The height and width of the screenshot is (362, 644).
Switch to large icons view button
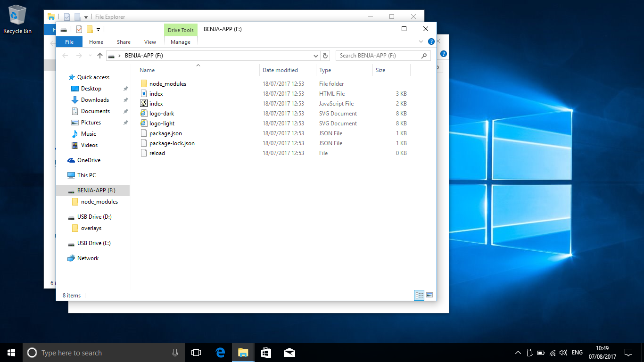429,295
